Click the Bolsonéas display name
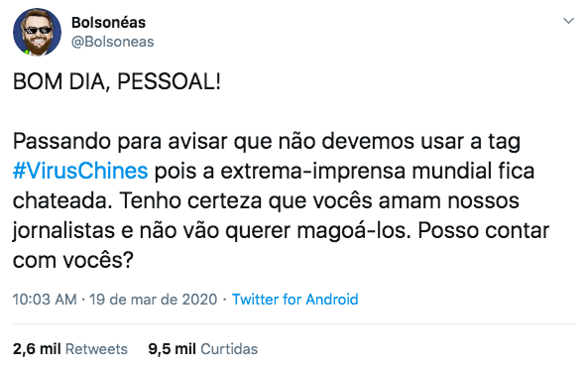Screen dimensions: 588x372 coord(108,23)
